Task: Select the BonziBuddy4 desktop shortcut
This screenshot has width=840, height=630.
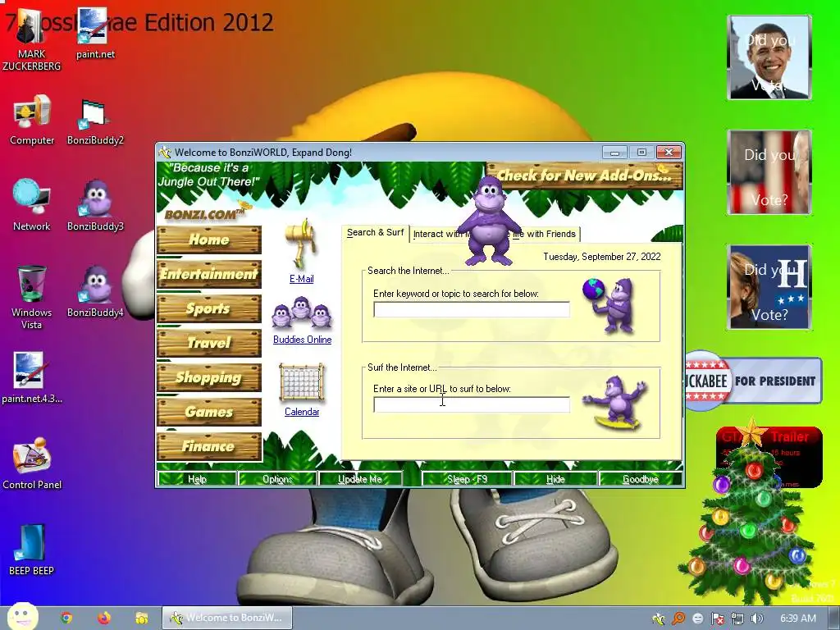Action: coord(95,292)
